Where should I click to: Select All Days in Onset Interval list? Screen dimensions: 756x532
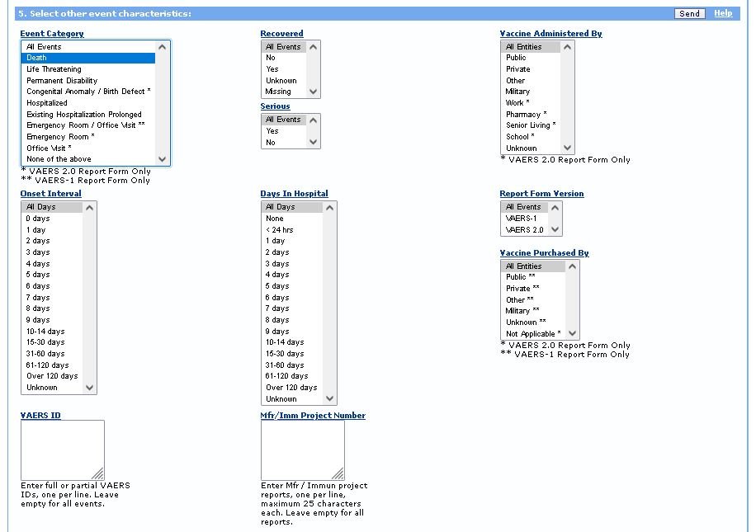52,207
